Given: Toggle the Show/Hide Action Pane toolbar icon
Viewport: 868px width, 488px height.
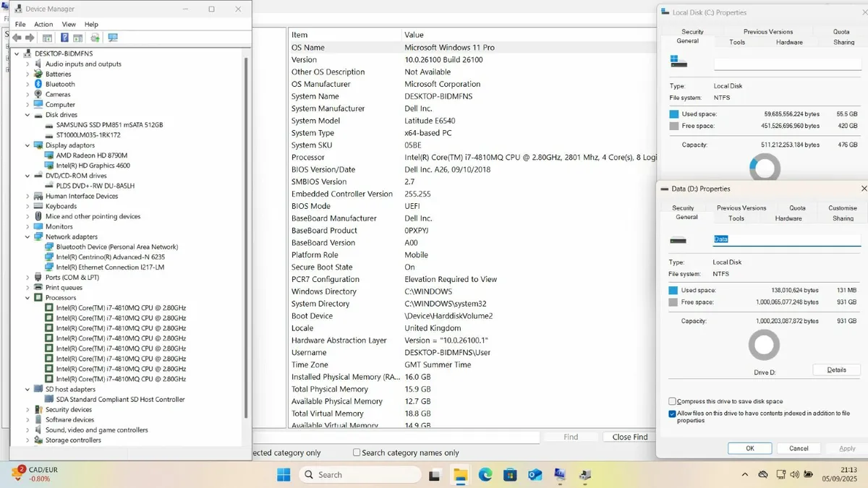Looking at the screenshot, I should click(x=77, y=38).
